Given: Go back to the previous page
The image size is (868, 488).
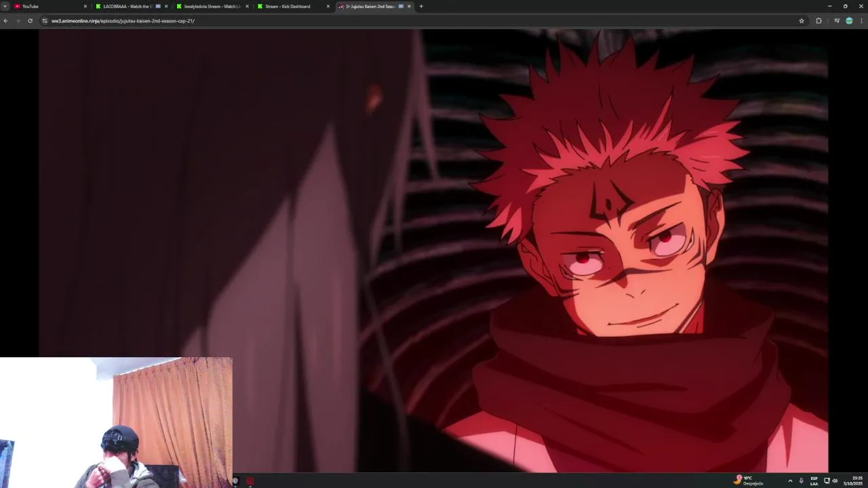Looking at the screenshot, I should coord(5,21).
